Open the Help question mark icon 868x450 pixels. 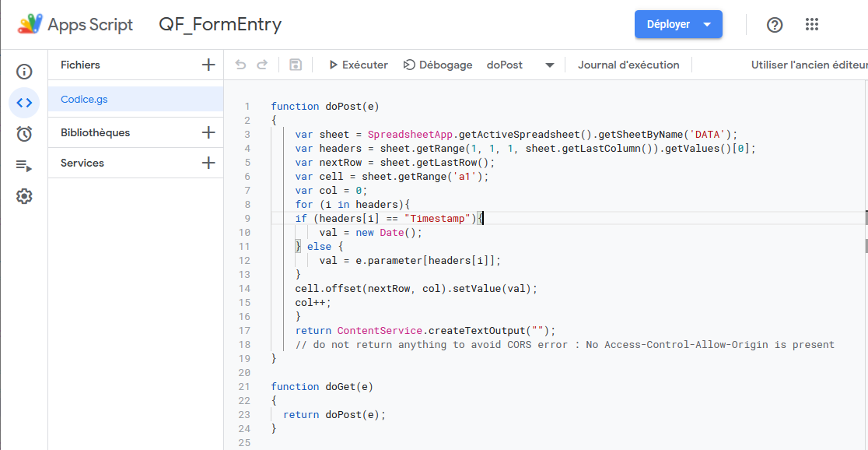[x=775, y=25]
